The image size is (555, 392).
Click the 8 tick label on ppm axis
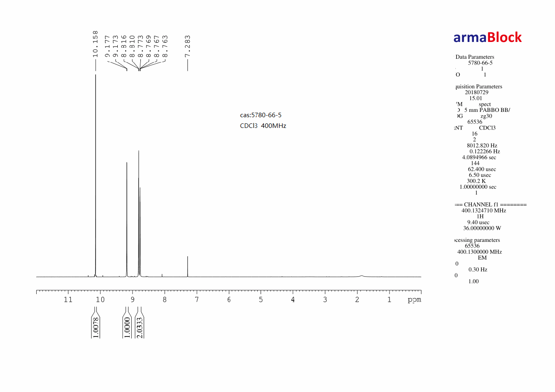tap(165, 299)
